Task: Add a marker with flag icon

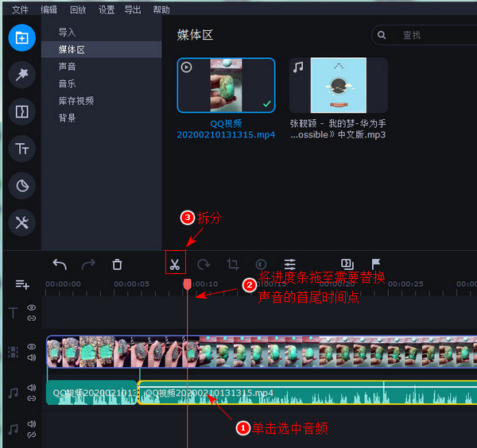Action: pos(376,264)
